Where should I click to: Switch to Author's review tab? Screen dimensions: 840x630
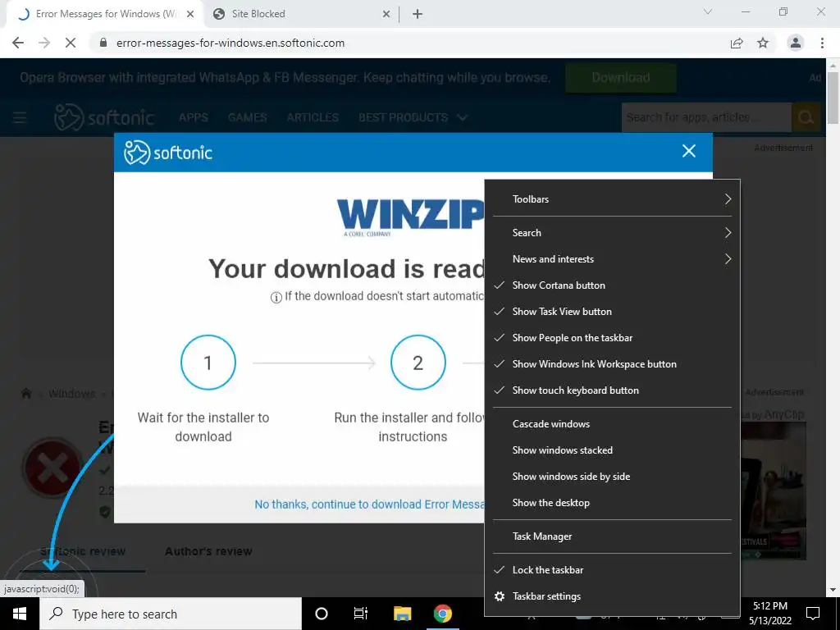coord(208,551)
